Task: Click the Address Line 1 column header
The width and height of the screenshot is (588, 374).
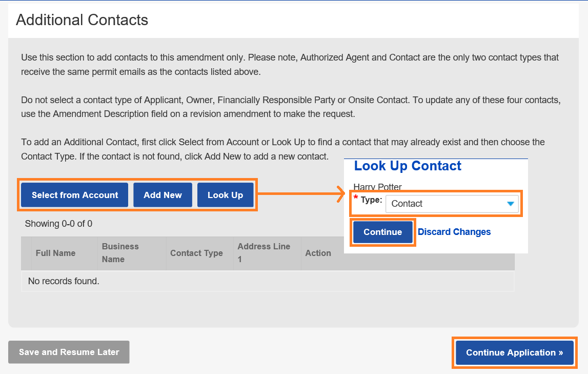Action: point(263,253)
